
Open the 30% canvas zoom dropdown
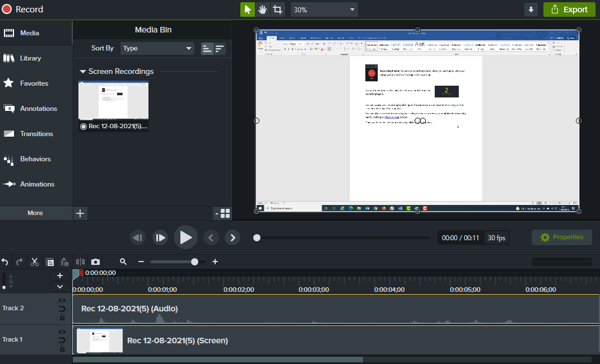click(324, 10)
